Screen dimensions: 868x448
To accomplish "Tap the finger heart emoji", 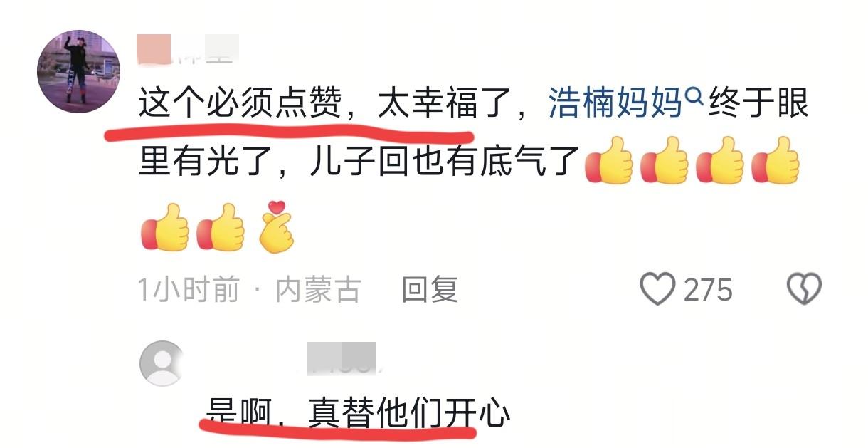I will (x=275, y=227).
